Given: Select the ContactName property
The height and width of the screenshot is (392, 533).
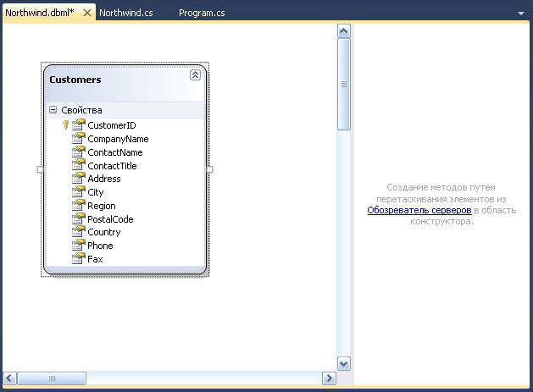Looking at the screenshot, I should (x=115, y=152).
